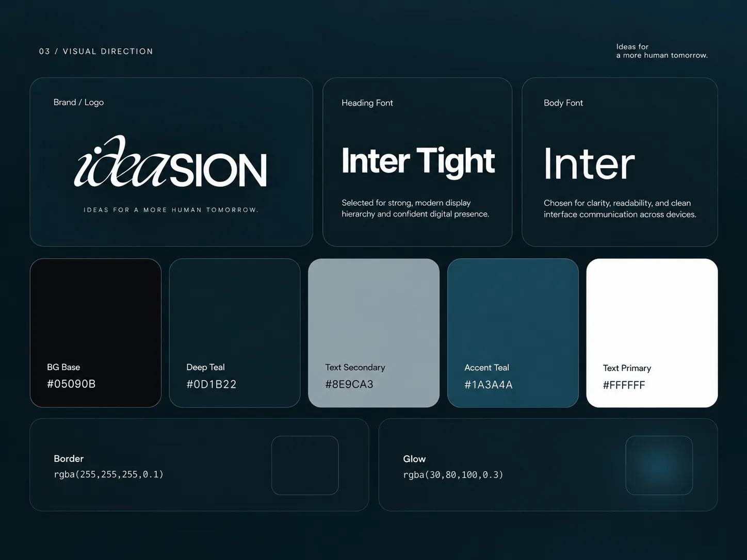The height and width of the screenshot is (560, 747).
Task: Click the 'Glow' label
Action: (414, 459)
